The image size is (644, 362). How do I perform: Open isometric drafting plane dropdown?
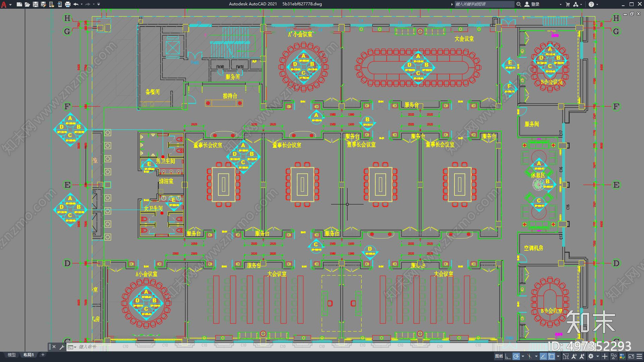(536, 356)
